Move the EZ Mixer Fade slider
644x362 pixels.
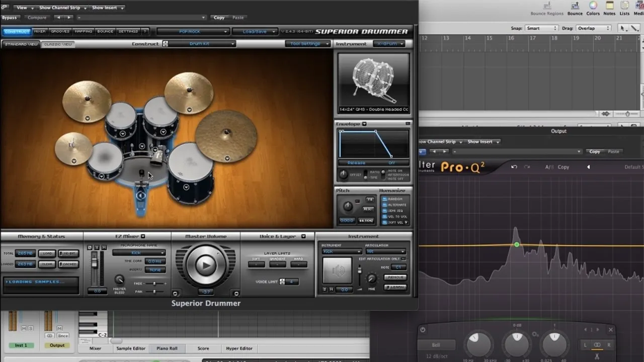[155, 284]
